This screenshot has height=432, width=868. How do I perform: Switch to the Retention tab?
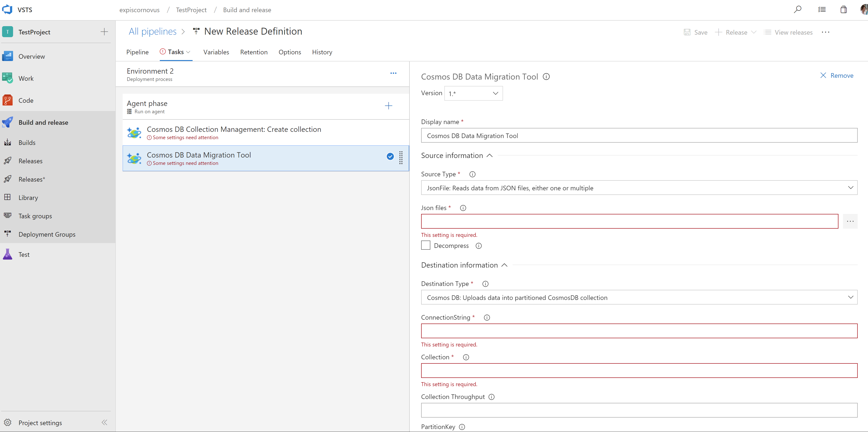[254, 52]
